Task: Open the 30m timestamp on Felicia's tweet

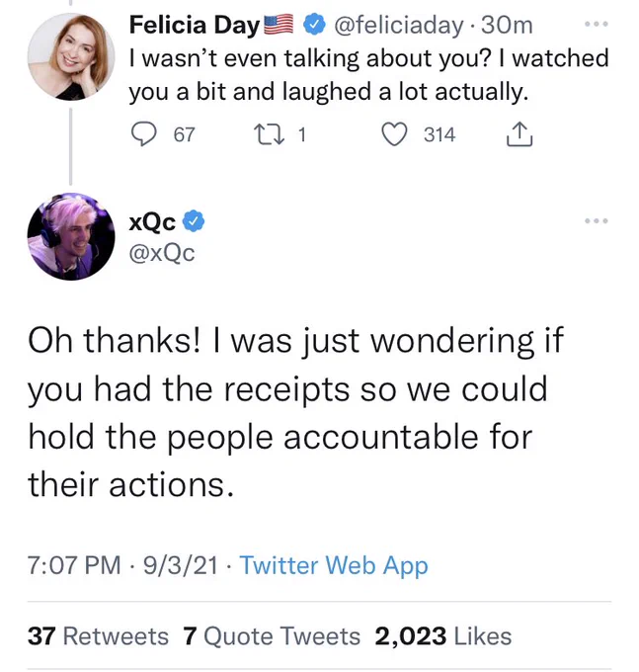Action: [507, 26]
